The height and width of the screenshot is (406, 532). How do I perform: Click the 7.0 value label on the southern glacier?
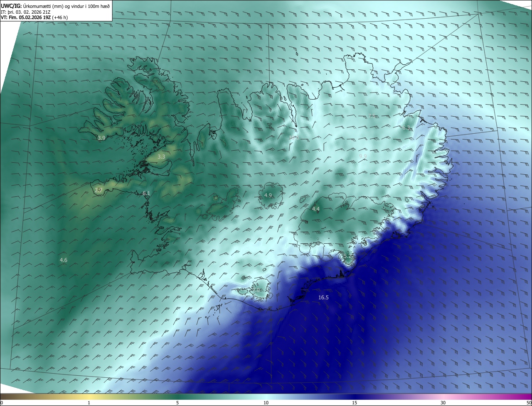pos(256,290)
